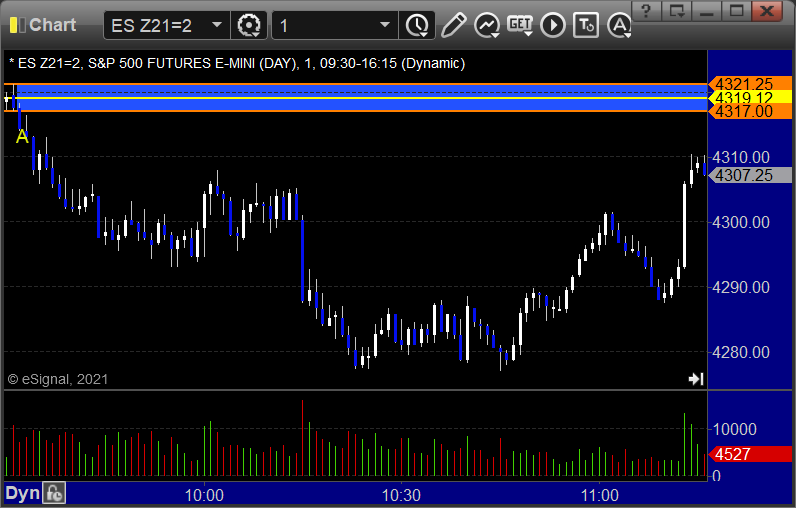Click the red 4527 volume label

(750, 454)
